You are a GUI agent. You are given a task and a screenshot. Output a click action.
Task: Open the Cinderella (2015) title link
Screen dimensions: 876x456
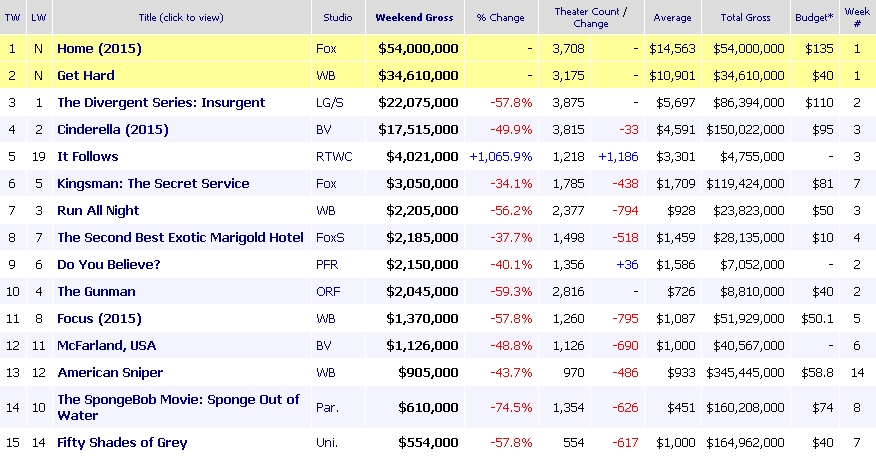113,130
